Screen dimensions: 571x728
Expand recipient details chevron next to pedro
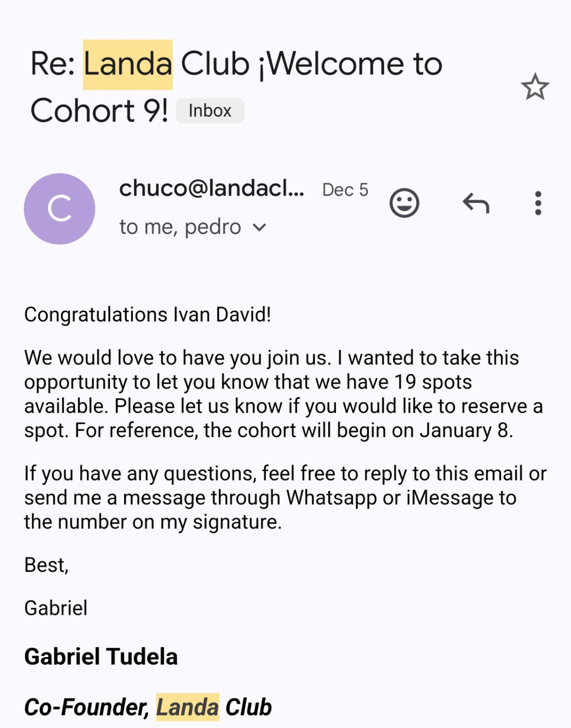pos(259,228)
